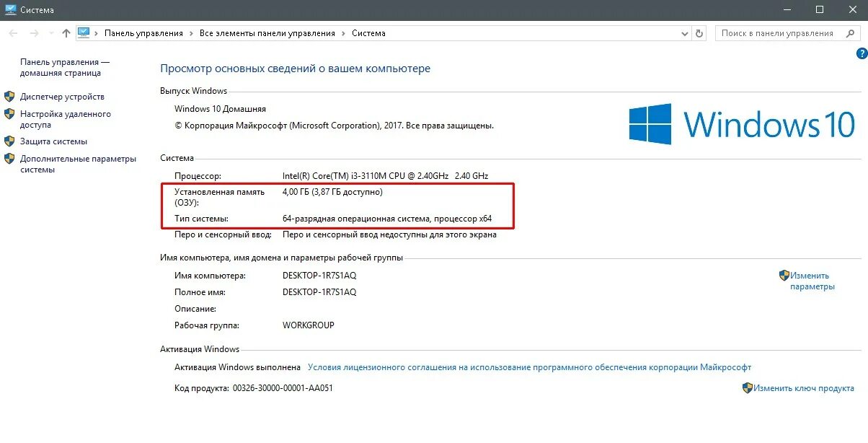Open 'Защита системы' link
This screenshot has height=443, width=868.
[x=53, y=141]
